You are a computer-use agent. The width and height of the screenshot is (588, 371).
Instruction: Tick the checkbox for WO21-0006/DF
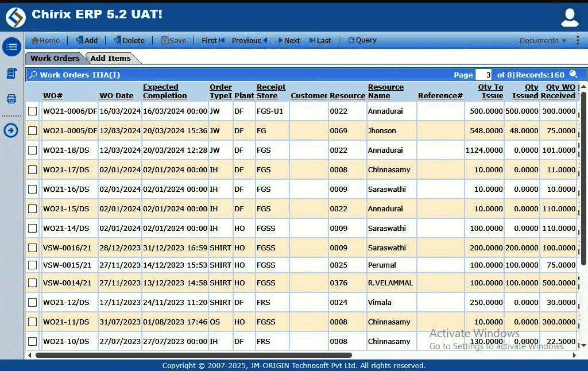click(x=33, y=111)
